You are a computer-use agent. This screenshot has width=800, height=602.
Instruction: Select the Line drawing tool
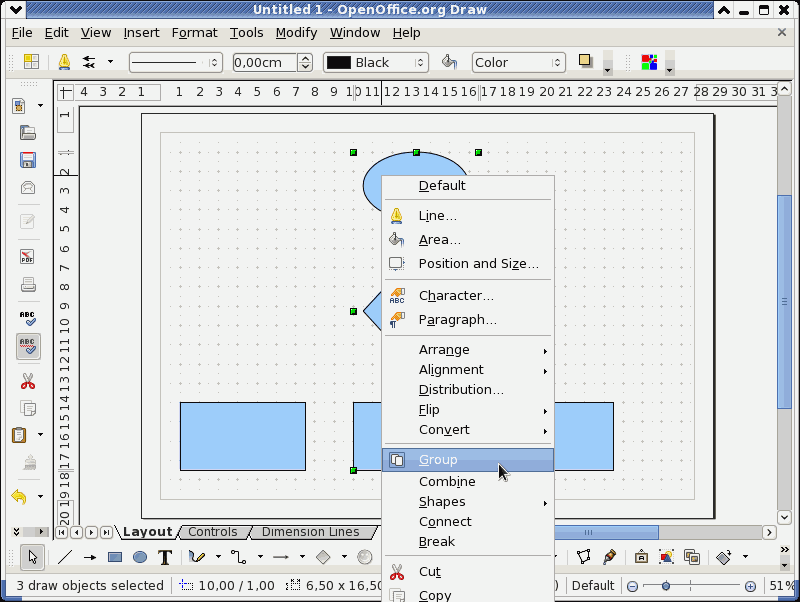[x=65, y=557]
